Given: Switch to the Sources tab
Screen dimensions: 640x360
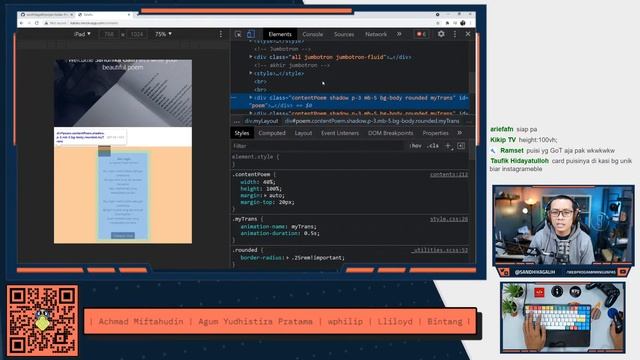Looking at the screenshot, I should (344, 34).
